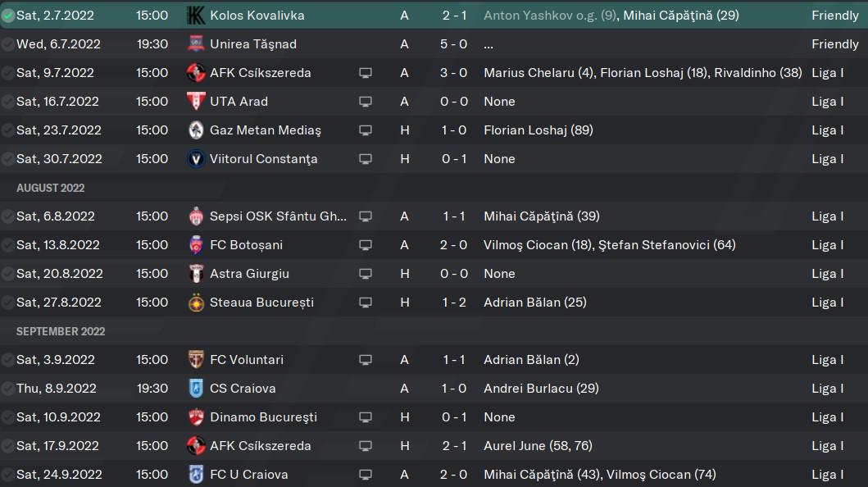This screenshot has height=487, width=868.
Task: Toggle the check circle for Wed, 6.7.2022 match
Action: 7,44
